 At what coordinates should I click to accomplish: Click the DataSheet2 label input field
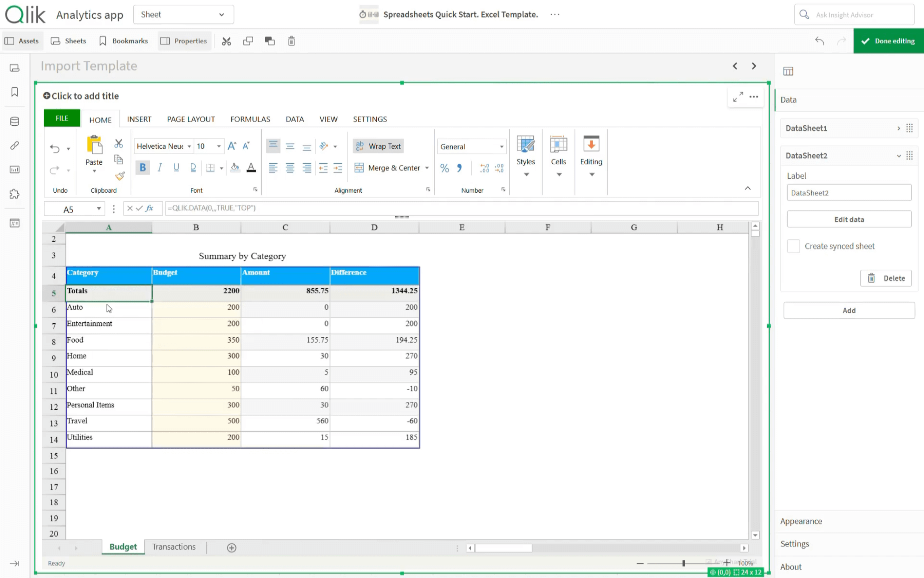click(x=849, y=193)
